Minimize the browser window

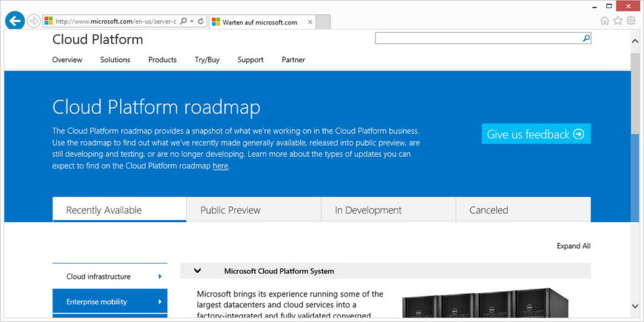coord(594,7)
